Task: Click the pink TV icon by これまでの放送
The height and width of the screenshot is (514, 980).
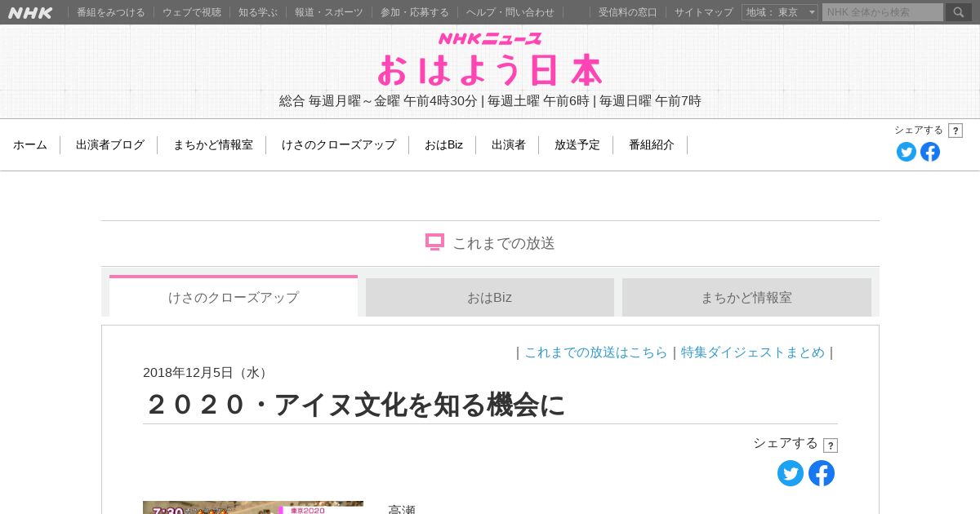Action: pos(434,242)
